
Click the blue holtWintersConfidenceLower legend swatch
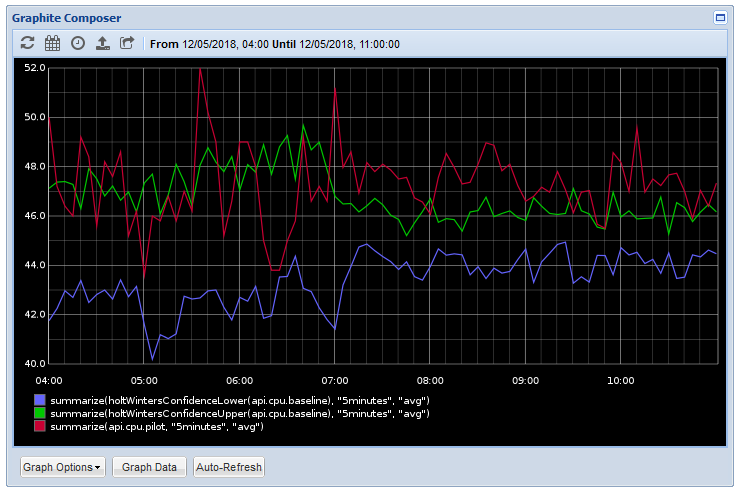point(40,400)
